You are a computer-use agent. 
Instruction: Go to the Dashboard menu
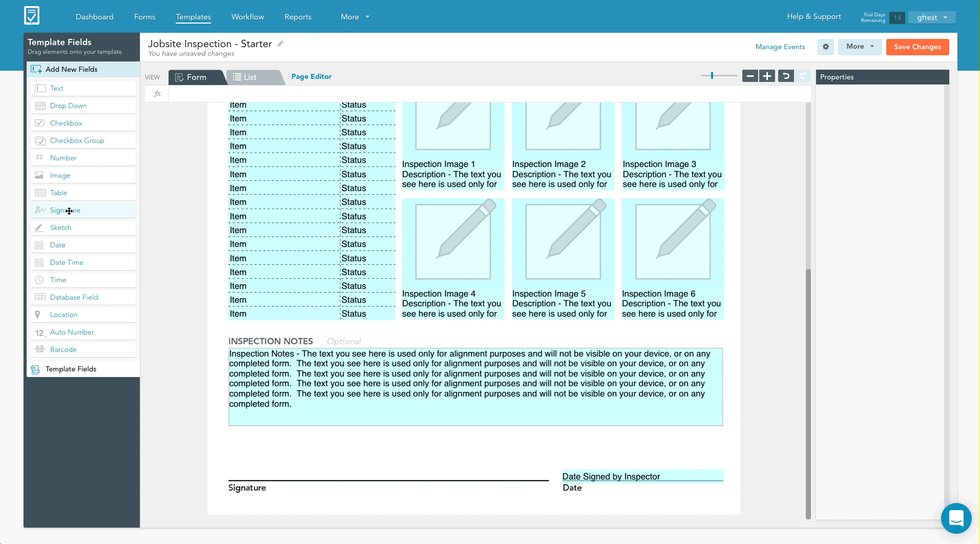tap(95, 17)
